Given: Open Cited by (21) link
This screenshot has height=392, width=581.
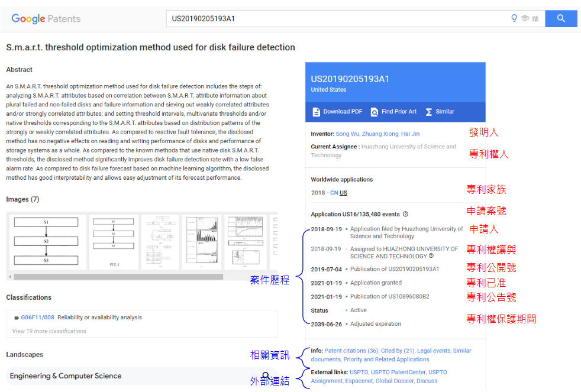Looking at the screenshot, I should [398, 351].
